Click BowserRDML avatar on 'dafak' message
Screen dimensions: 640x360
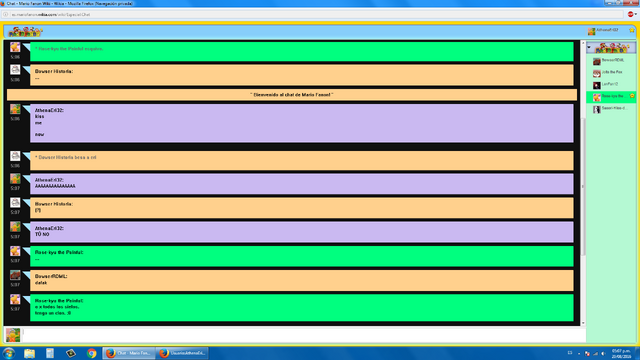click(x=15, y=275)
